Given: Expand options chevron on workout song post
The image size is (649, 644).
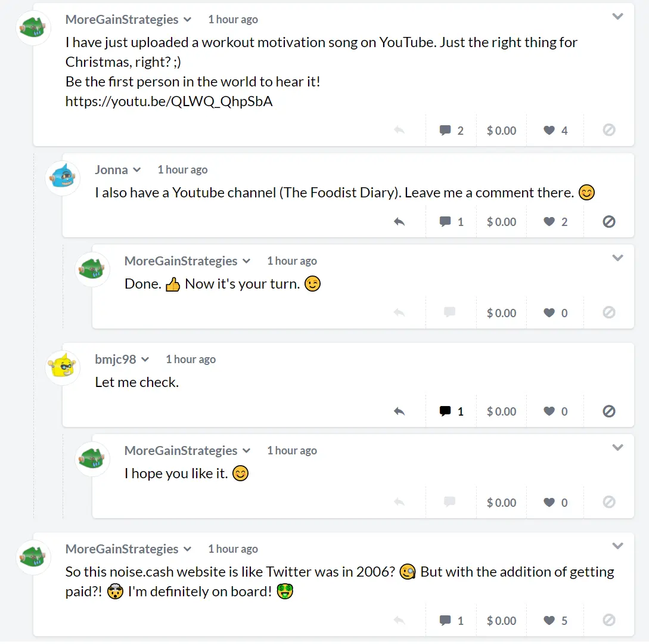Looking at the screenshot, I should (x=617, y=17).
